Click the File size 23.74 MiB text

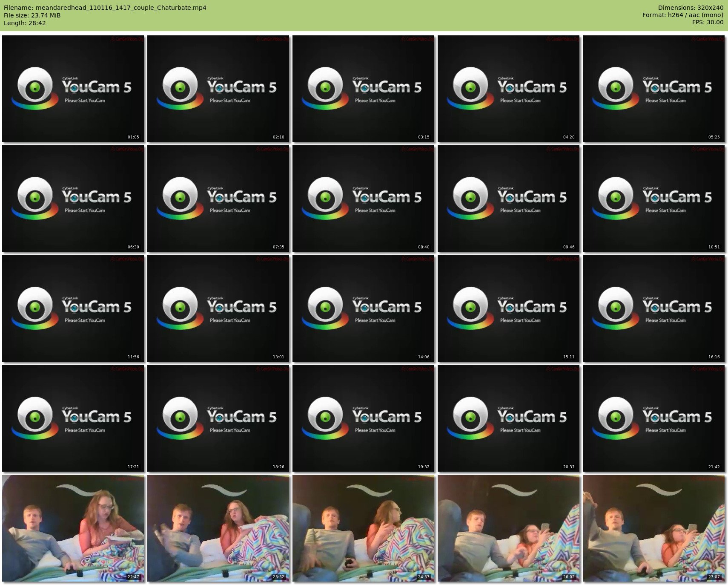(x=32, y=15)
